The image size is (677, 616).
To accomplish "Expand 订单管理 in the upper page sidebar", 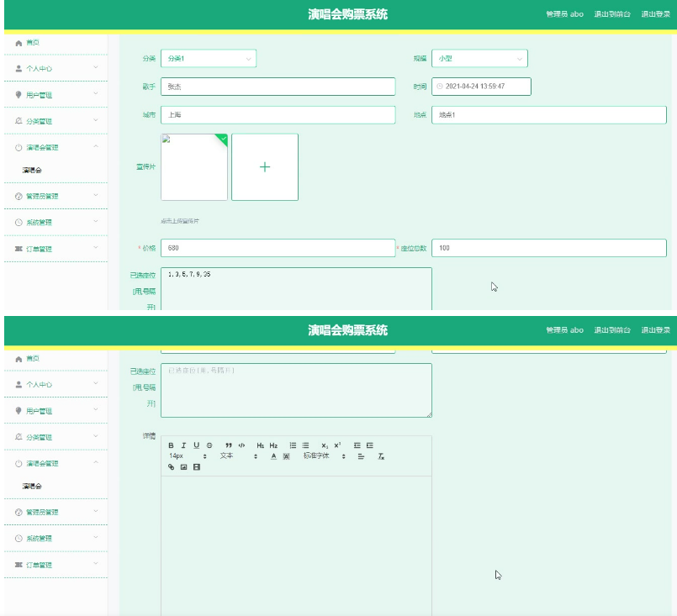I will pyautogui.click(x=56, y=249).
